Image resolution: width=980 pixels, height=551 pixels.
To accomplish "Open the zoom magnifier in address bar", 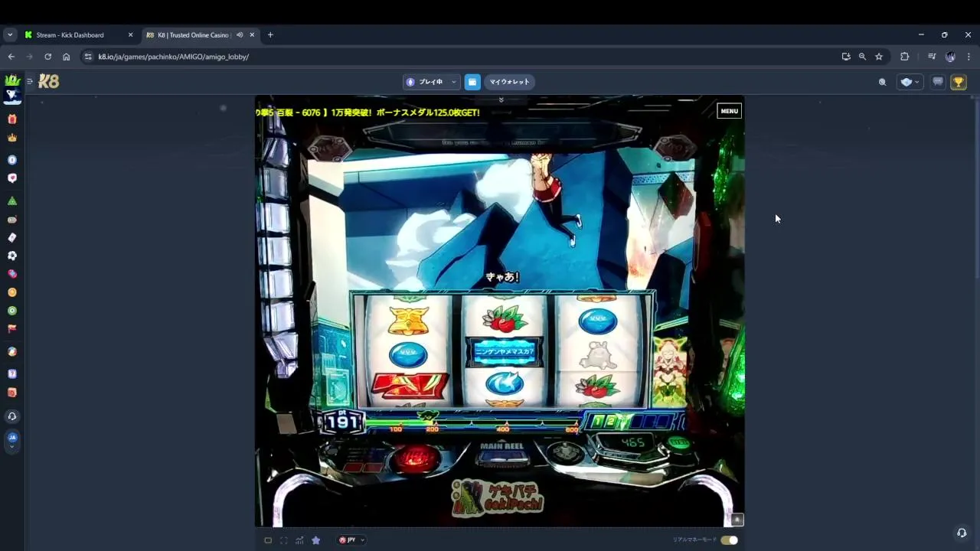I will pyautogui.click(x=862, y=57).
